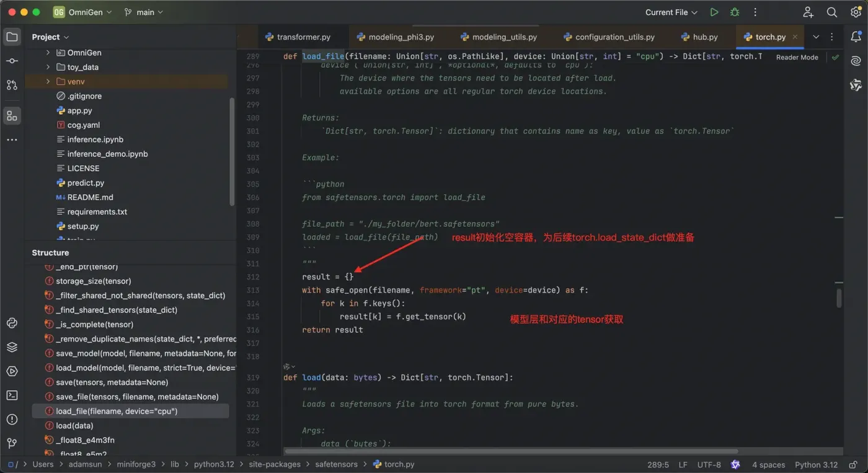The height and width of the screenshot is (473, 868).
Task: Open the Python Console tool icon
Action: pos(12,323)
